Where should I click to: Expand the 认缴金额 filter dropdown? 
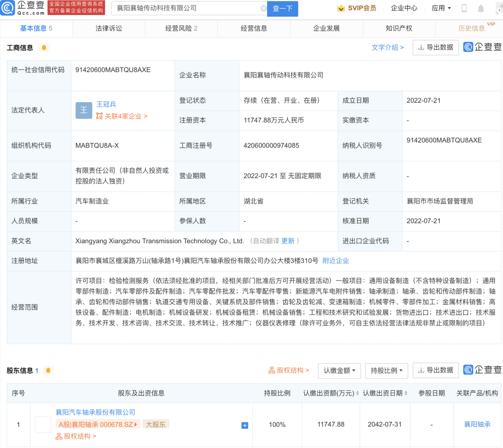pos(339,370)
